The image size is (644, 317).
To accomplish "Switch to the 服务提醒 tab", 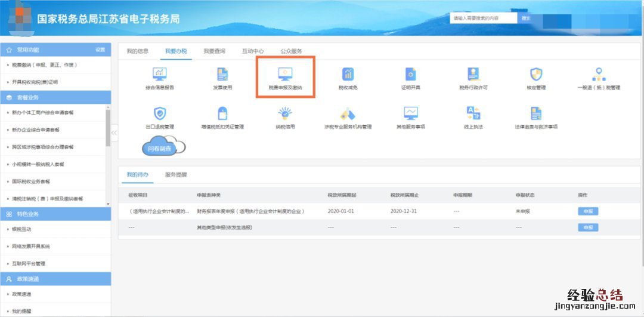I will [x=176, y=175].
